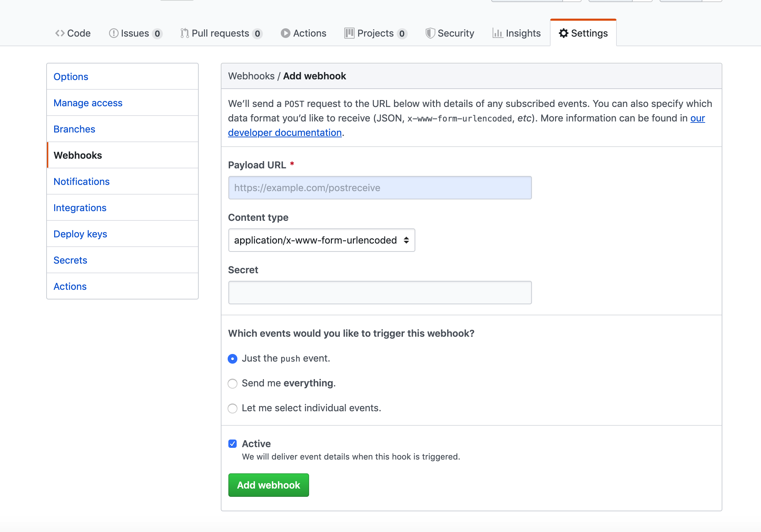Choose 'Send me everything' radio option
Screen dimensions: 761x532
pos(233,384)
